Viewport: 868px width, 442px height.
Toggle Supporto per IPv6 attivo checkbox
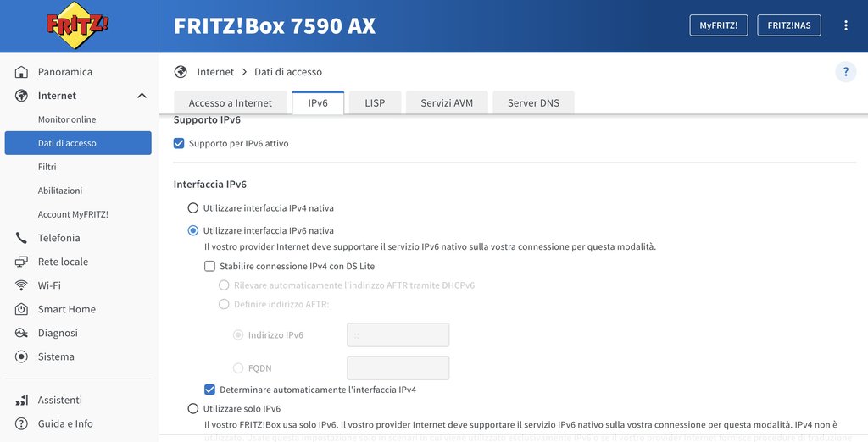(x=179, y=143)
